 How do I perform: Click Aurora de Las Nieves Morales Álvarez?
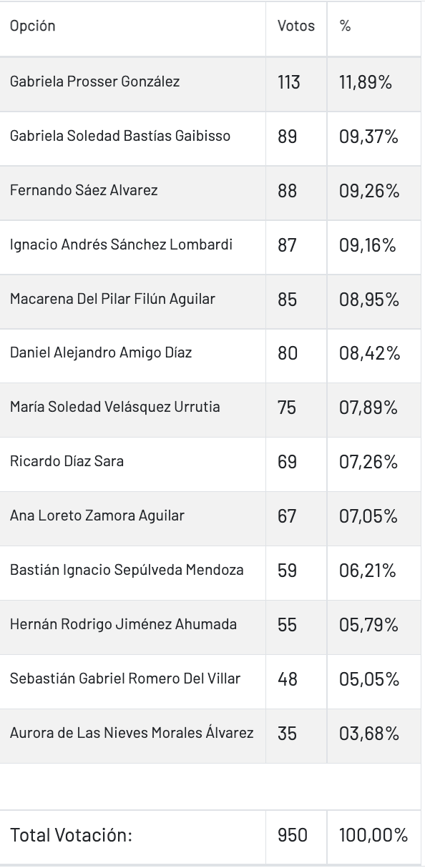[132, 733]
